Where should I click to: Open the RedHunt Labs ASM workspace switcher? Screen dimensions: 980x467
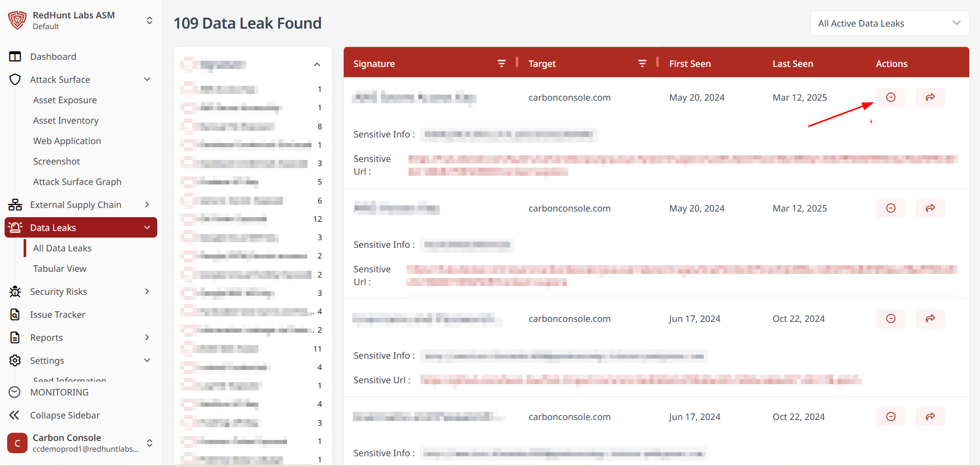150,20
